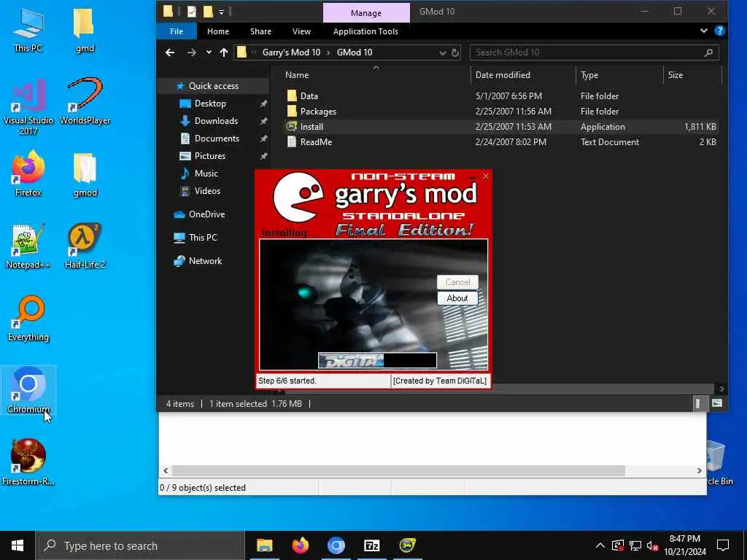This screenshot has height=560, width=747.
Task: Open This PC desktop icon
Action: click(x=28, y=30)
